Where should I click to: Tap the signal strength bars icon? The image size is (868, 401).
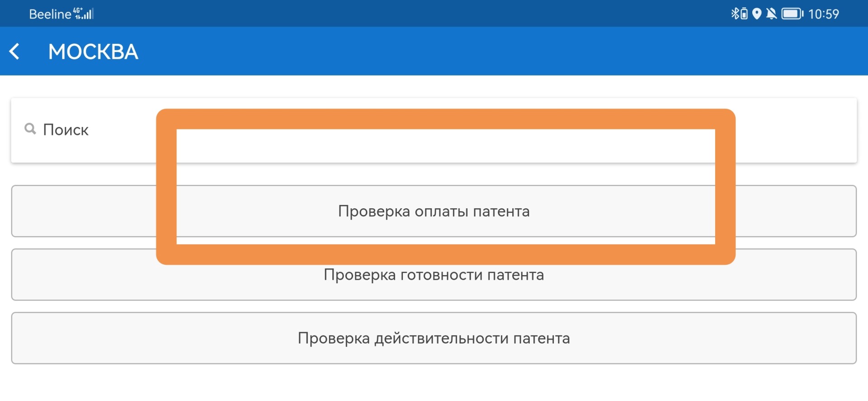click(87, 15)
